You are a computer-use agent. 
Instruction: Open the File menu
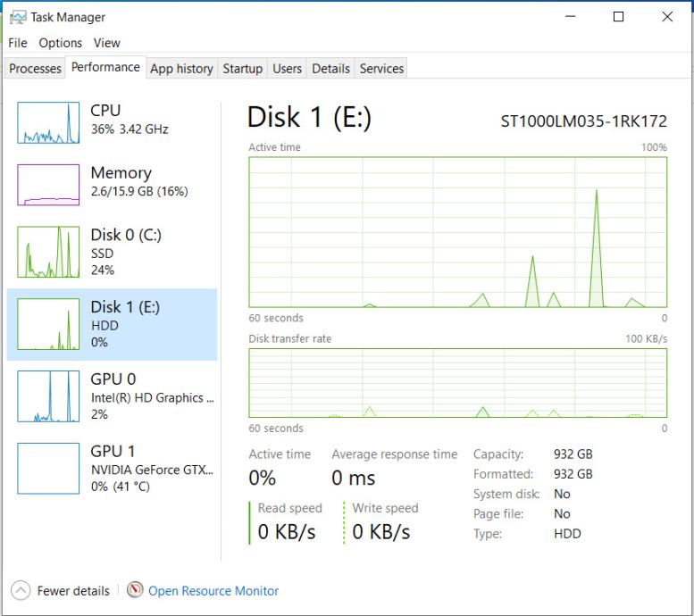pos(18,43)
